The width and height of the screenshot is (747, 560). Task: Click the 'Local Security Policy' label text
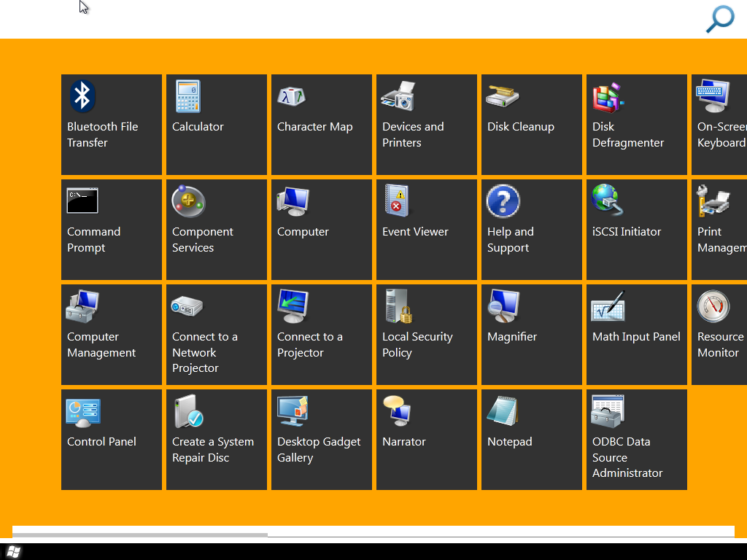pos(417,345)
